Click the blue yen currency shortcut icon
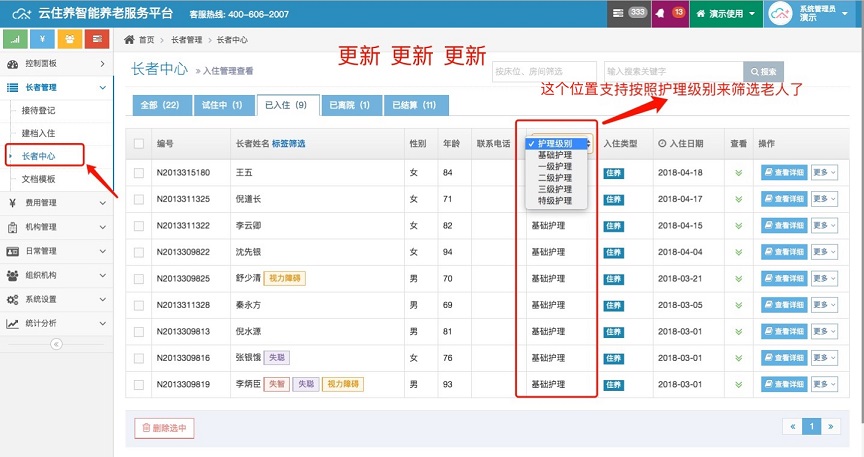Image resolution: width=864 pixels, height=457 pixels. click(42, 39)
